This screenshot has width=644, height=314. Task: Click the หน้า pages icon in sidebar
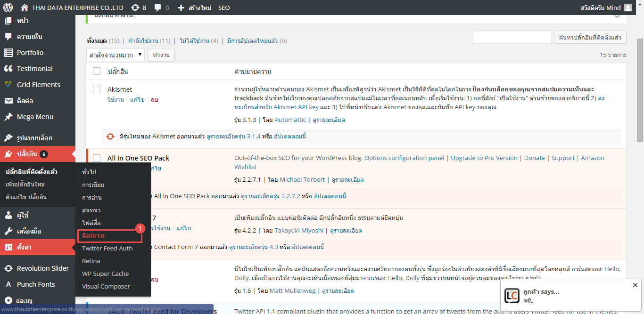(x=8, y=21)
